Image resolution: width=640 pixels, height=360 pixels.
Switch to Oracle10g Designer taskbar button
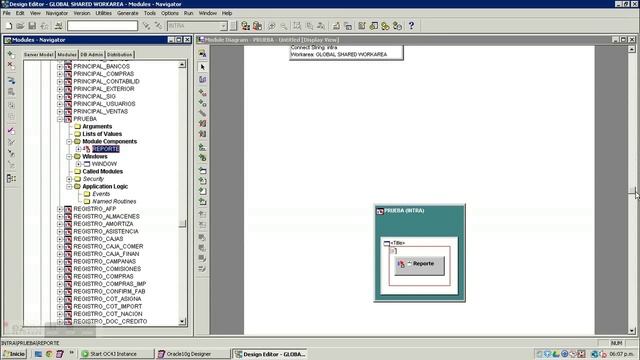tap(192, 354)
